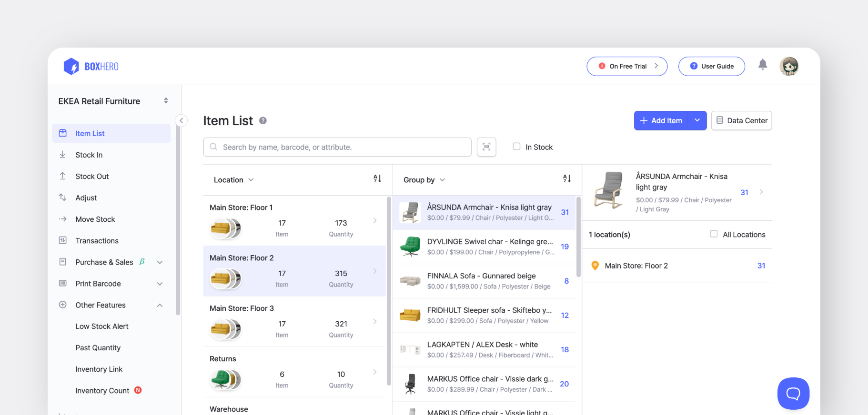This screenshot has width=868, height=415.
Task: Open Main Store: Floor 1 chevron
Action: (375, 221)
